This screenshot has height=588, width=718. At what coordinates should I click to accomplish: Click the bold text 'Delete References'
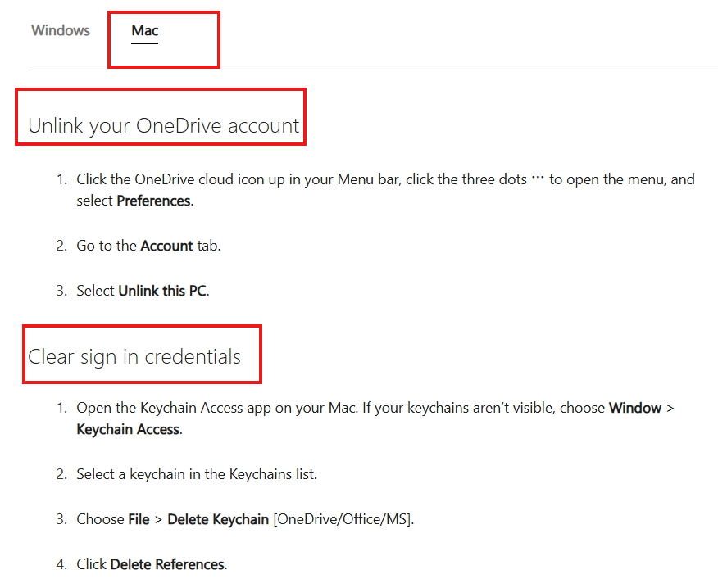pos(167,564)
